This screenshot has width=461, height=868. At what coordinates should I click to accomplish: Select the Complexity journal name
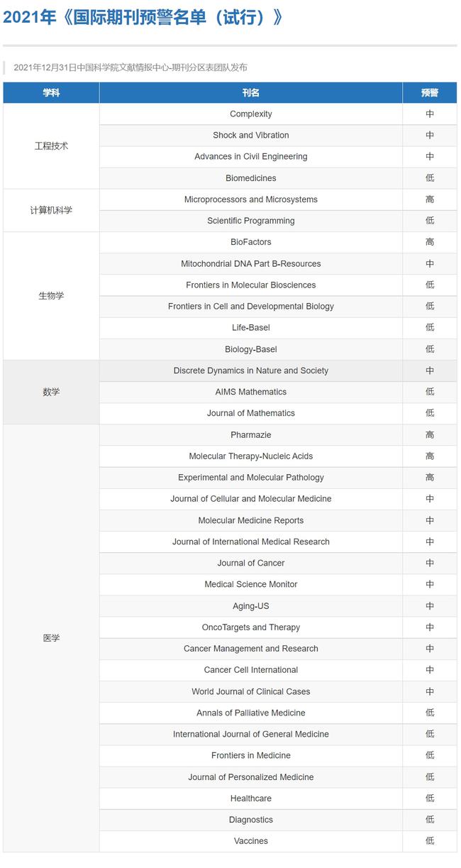[250, 114]
